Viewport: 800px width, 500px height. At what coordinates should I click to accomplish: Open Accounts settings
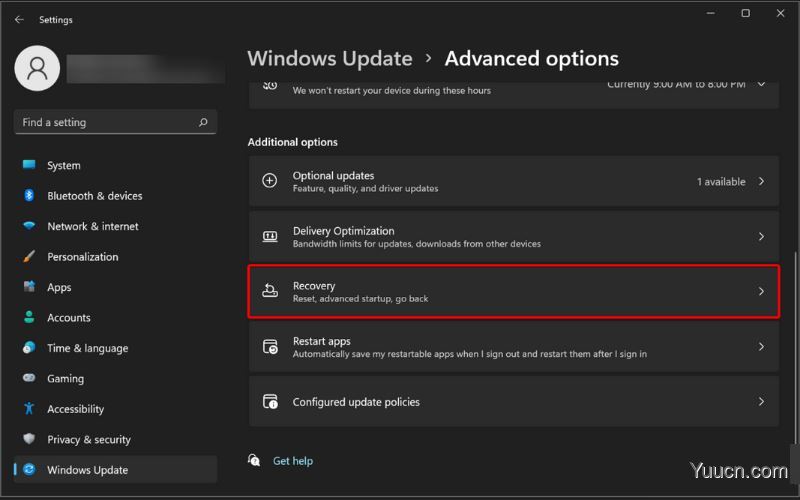click(115, 317)
